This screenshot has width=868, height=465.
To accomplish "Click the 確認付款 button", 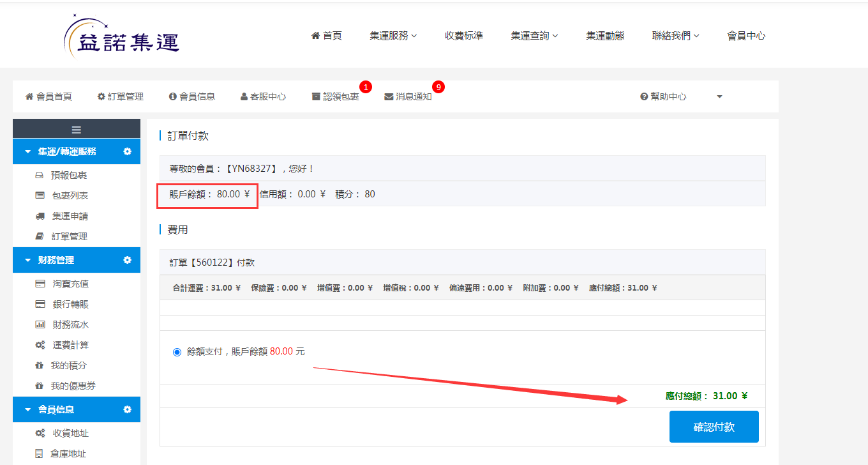I will click(x=714, y=427).
